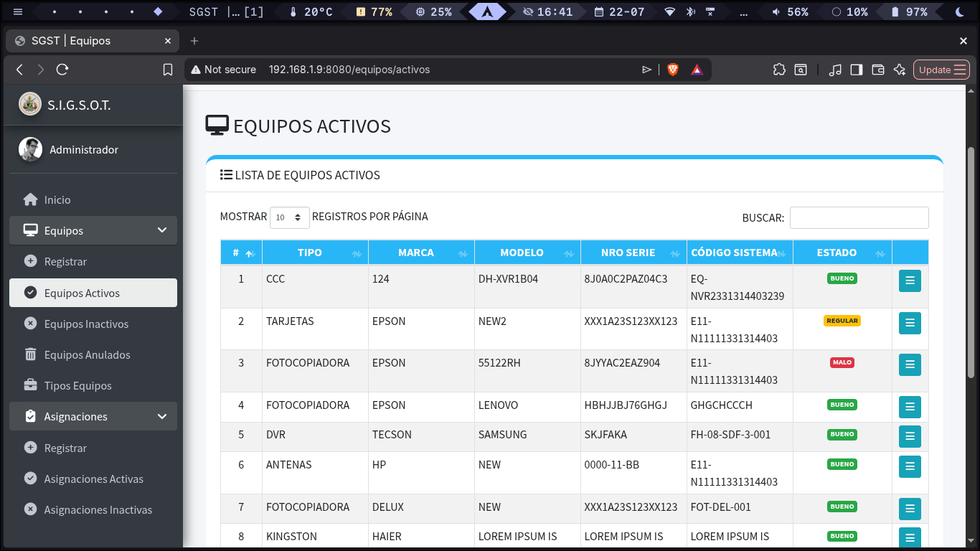Screen dimensions: 980x551
Task: Open Equipos Inactivos menu item
Action: 93,324
